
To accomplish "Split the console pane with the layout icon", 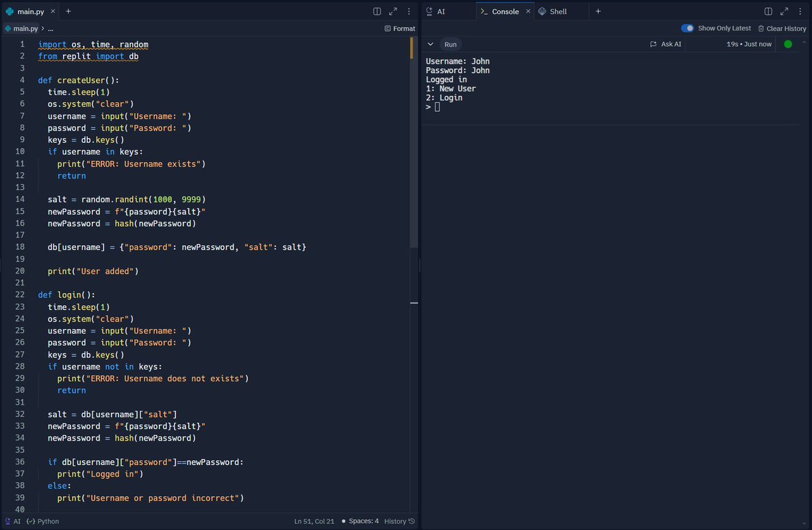I will (x=768, y=12).
